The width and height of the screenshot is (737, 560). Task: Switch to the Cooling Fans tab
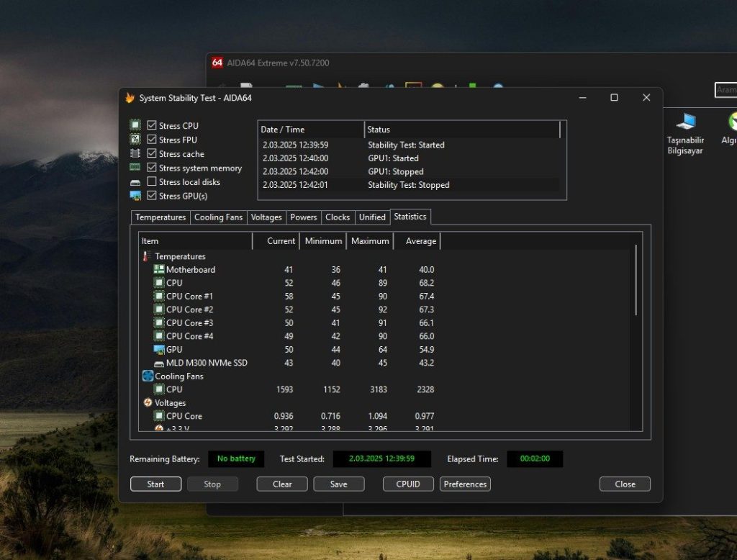point(219,217)
